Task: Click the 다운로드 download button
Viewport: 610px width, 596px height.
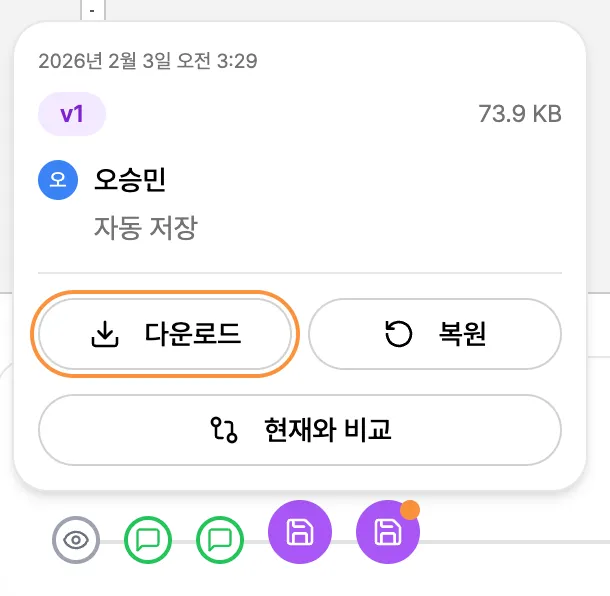Action: (166, 335)
